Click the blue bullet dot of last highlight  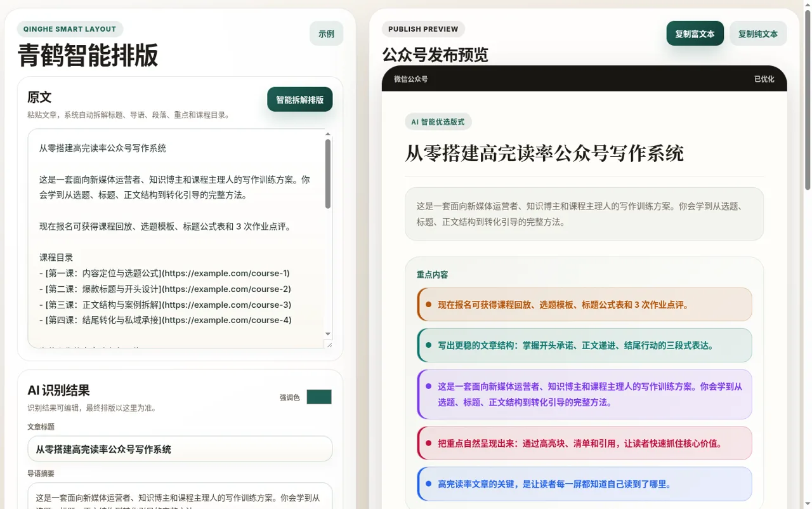point(429,484)
